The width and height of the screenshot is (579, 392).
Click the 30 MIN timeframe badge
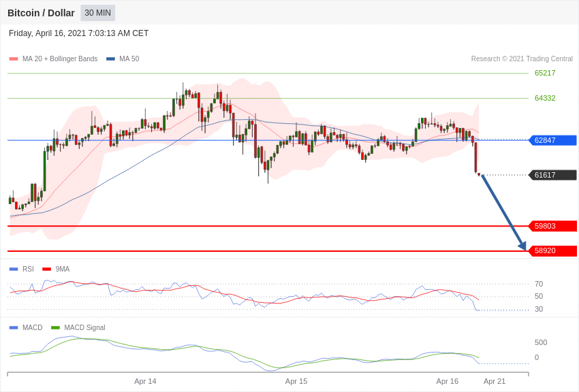point(98,13)
